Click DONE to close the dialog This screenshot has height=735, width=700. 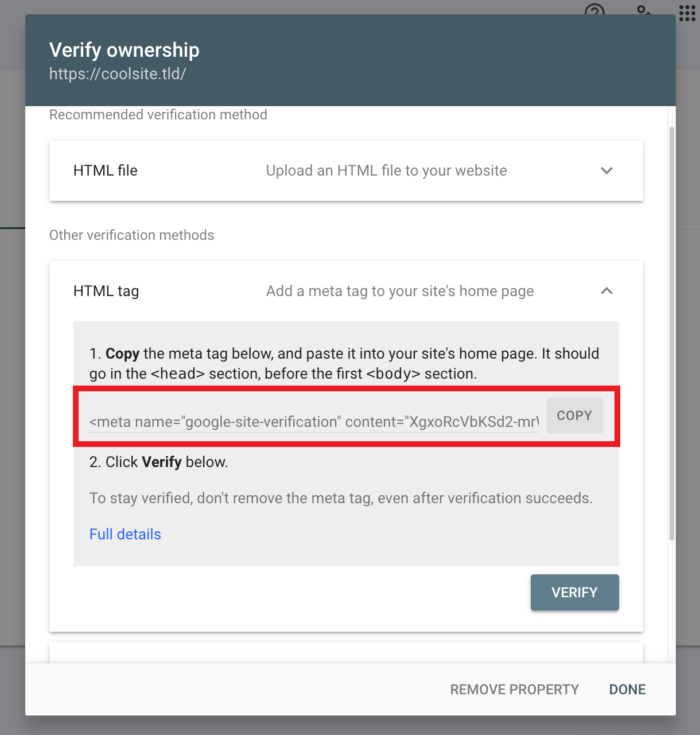tap(627, 689)
